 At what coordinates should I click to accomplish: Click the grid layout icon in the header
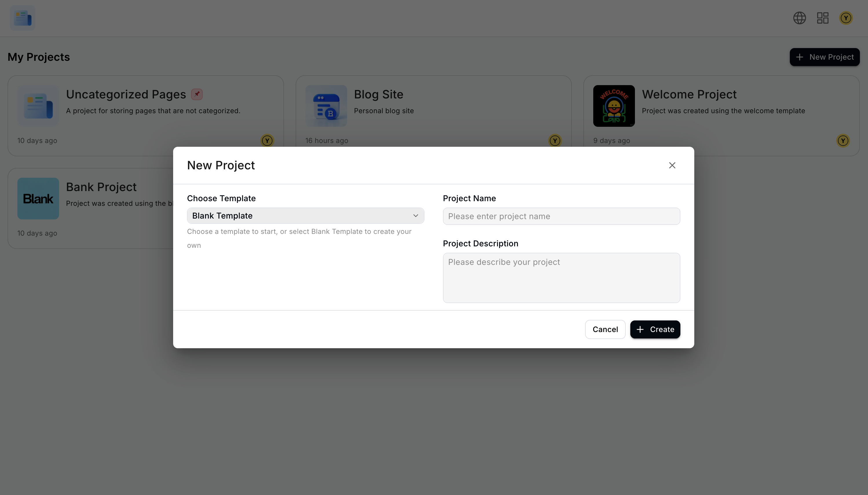coord(823,18)
